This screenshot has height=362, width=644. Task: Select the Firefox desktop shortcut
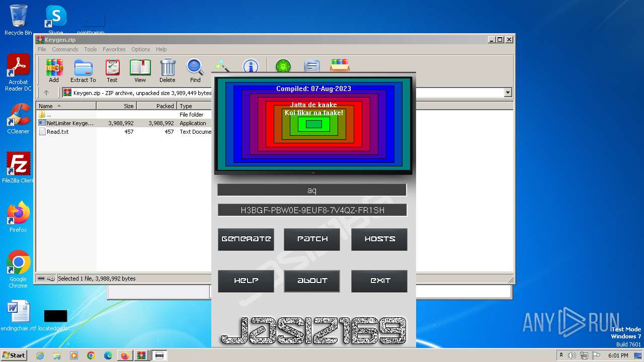18,217
